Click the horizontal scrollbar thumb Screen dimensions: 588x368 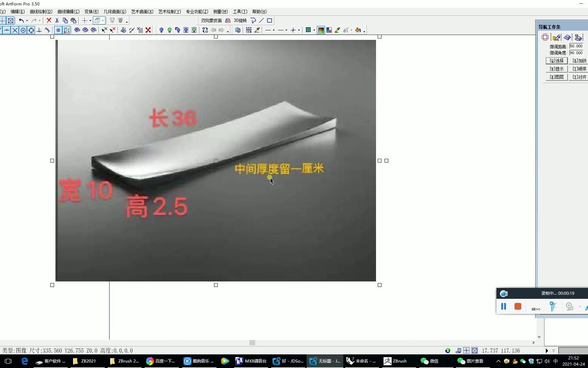(252, 342)
